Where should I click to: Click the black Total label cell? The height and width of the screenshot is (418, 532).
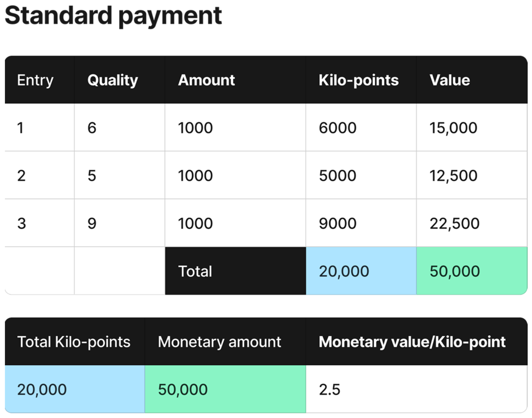[x=235, y=271]
